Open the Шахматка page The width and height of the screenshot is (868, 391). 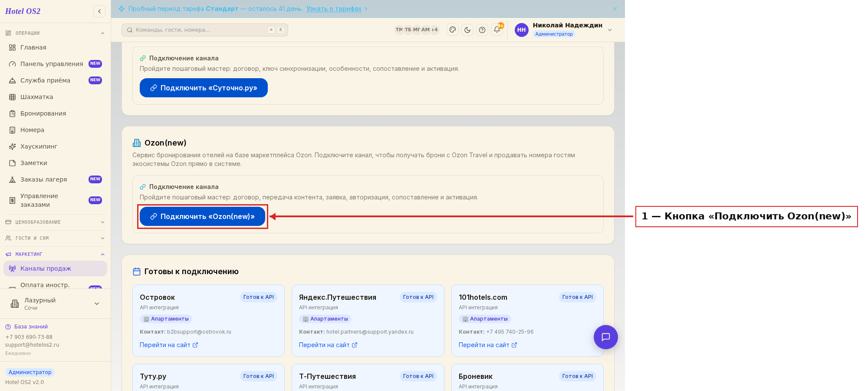[55, 97]
